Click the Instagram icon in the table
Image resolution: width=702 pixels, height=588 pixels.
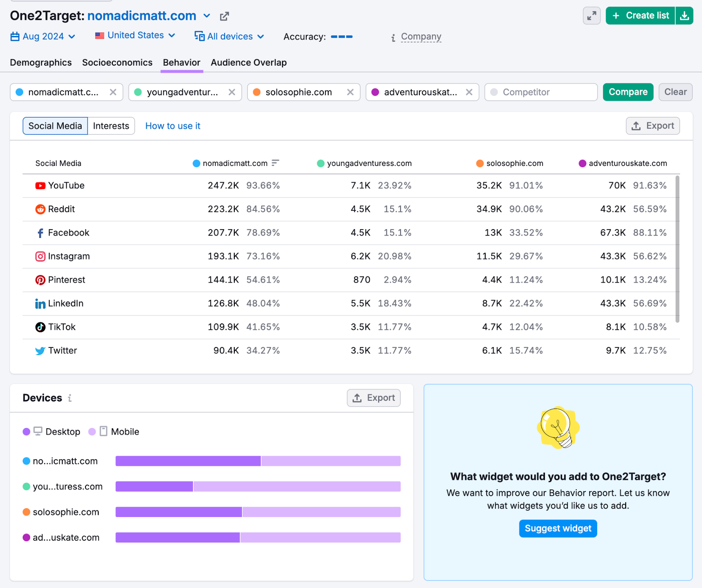point(40,257)
